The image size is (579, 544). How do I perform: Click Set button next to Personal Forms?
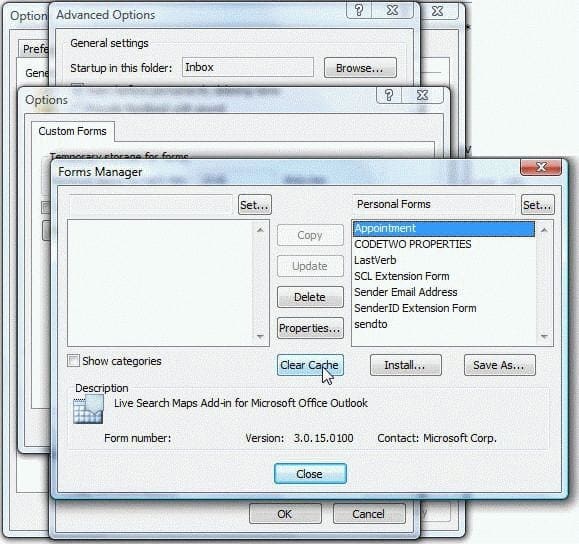click(x=538, y=205)
